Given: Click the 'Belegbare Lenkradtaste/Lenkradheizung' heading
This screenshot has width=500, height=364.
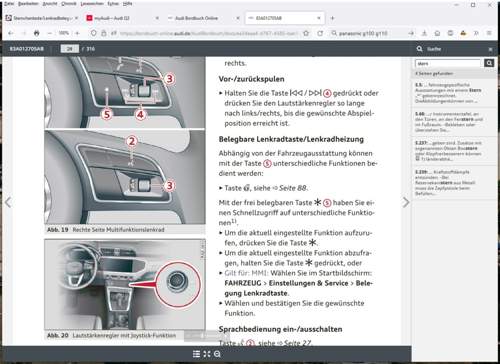Looking at the screenshot, I should (291, 139).
